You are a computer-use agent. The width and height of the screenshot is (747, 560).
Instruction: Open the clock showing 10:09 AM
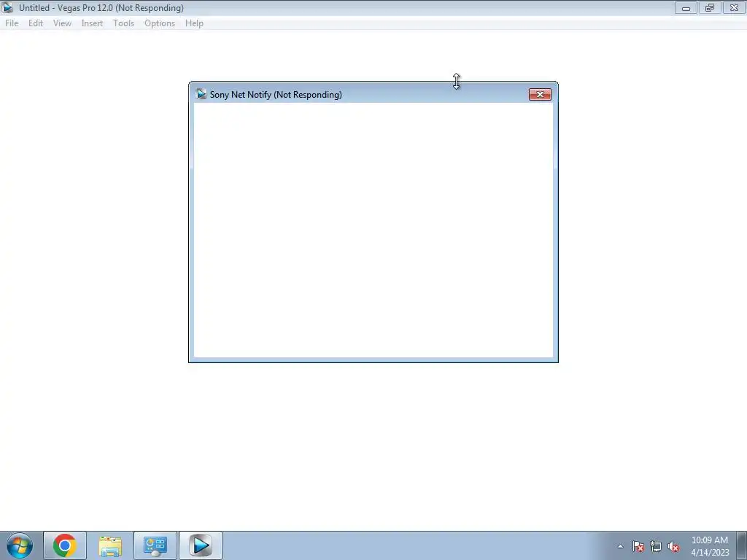tap(710, 546)
